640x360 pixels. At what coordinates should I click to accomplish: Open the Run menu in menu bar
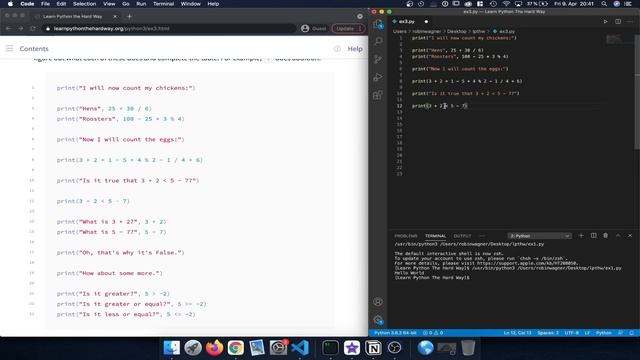pos(141,4)
